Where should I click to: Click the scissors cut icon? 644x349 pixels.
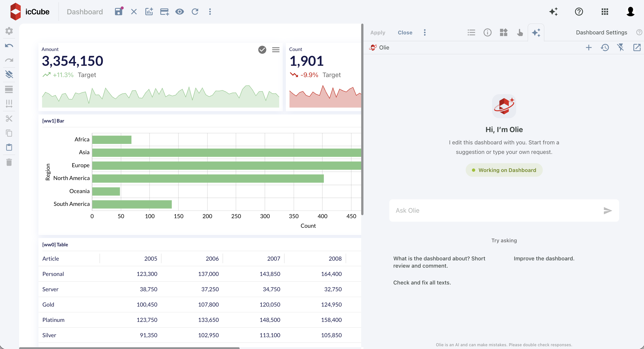pos(9,119)
